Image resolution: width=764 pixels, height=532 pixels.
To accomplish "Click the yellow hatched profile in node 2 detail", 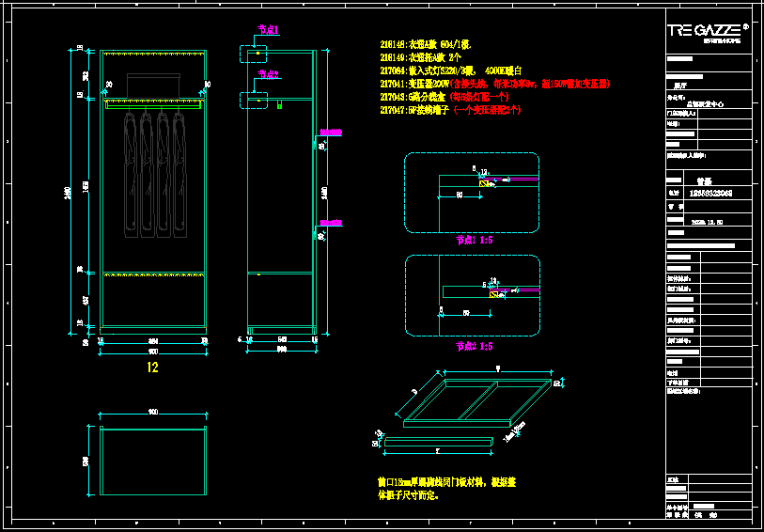I will tap(494, 294).
